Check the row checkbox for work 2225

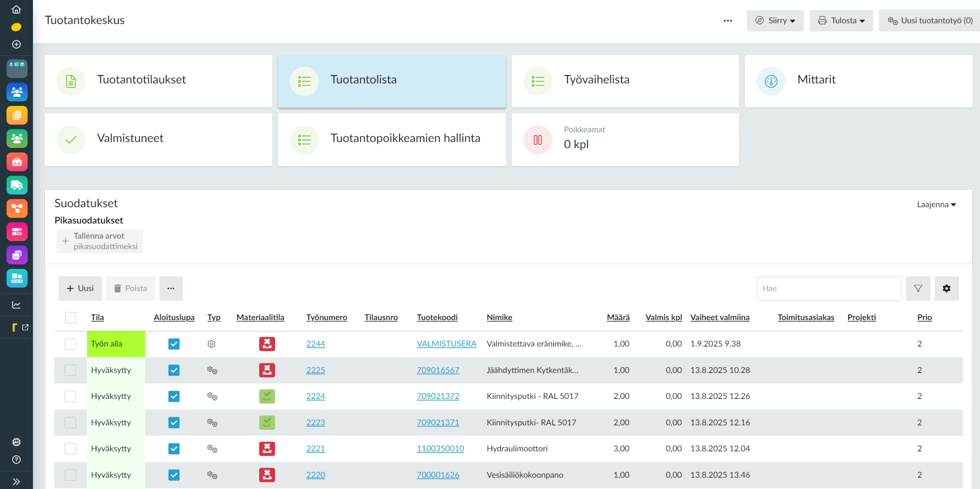(x=71, y=370)
